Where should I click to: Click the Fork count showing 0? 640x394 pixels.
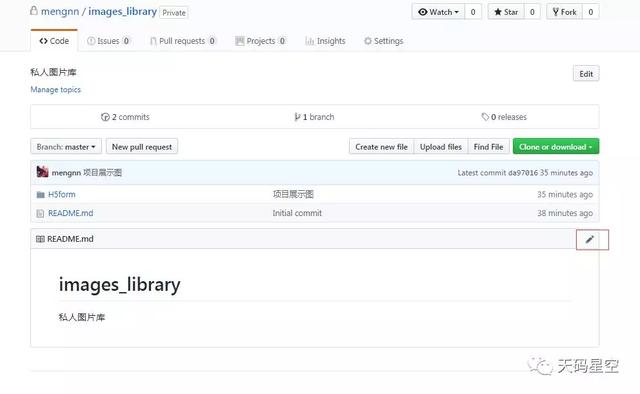coord(591,12)
